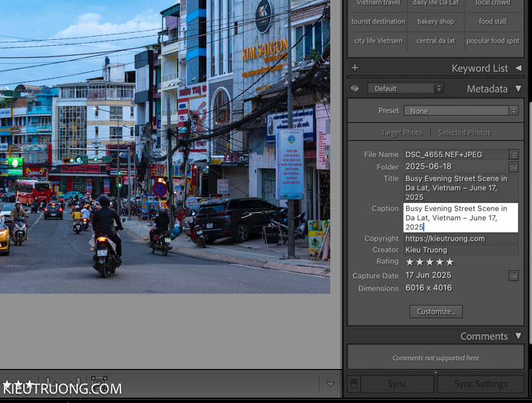532x403 pixels.
Task: Switch to the Target Photo tab
Action: click(x=402, y=132)
